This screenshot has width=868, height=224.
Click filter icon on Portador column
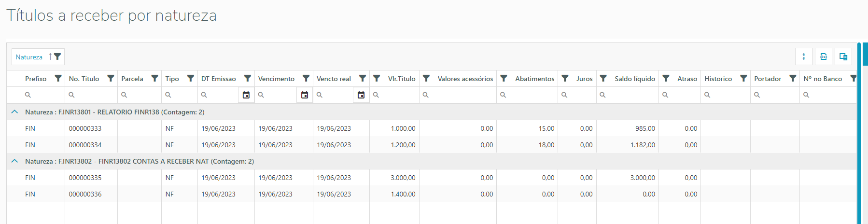click(x=793, y=78)
